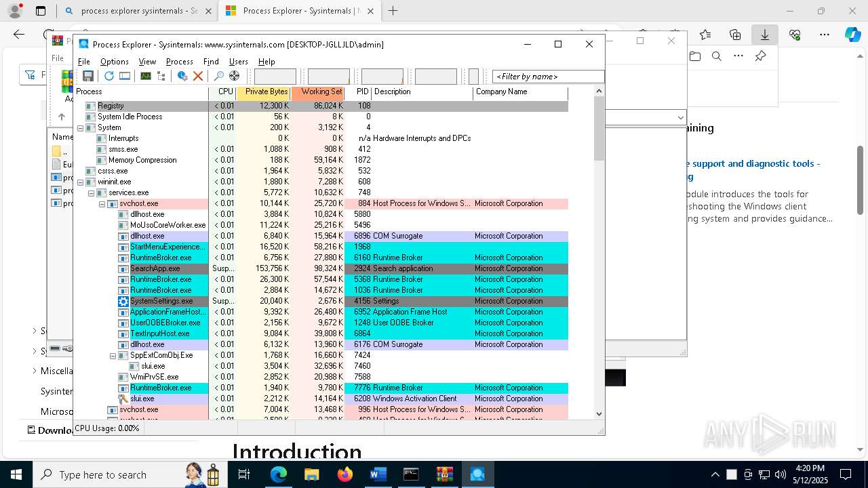Toggle the lower pane toolbar icon

pos(125,76)
